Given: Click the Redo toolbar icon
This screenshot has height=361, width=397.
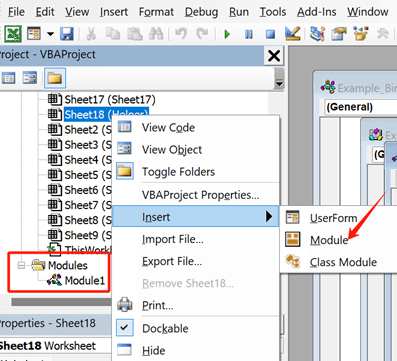Looking at the screenshot, I should pos(202,34).
